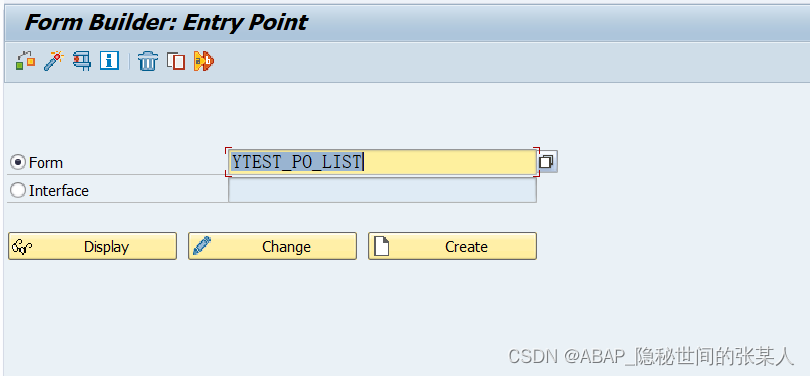The image size is (810, 376).
Task: Click the empty Interface name field
Action: (x=382, y=191)
